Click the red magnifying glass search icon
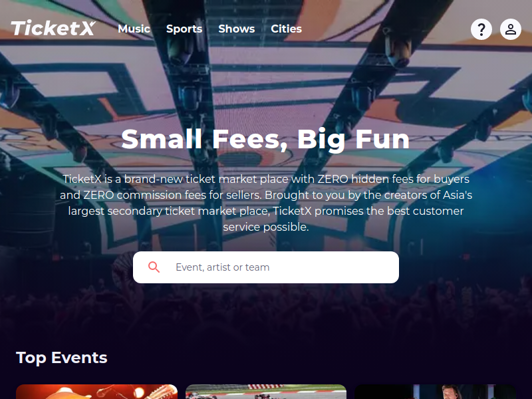Viewport: 532px width, 399px height. pos(154,267)
